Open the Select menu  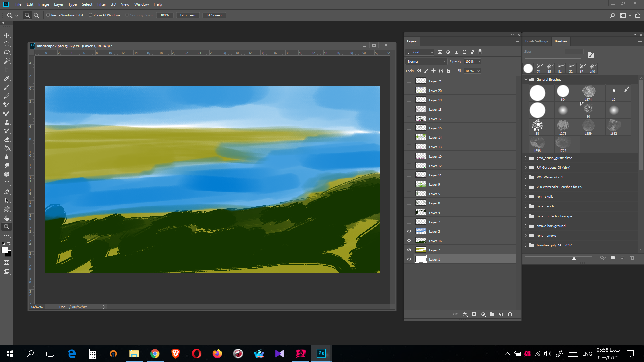pyautogui.click(x=87, y=4)
